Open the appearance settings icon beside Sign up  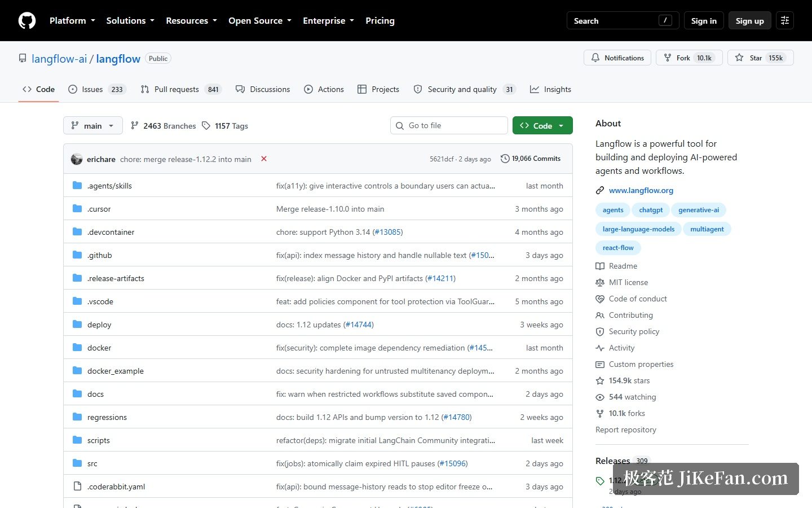tap(785, 20)
